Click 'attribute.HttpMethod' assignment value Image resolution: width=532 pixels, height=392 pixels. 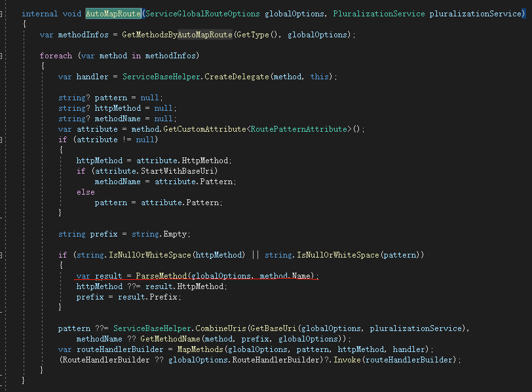[x=182, y=161]
